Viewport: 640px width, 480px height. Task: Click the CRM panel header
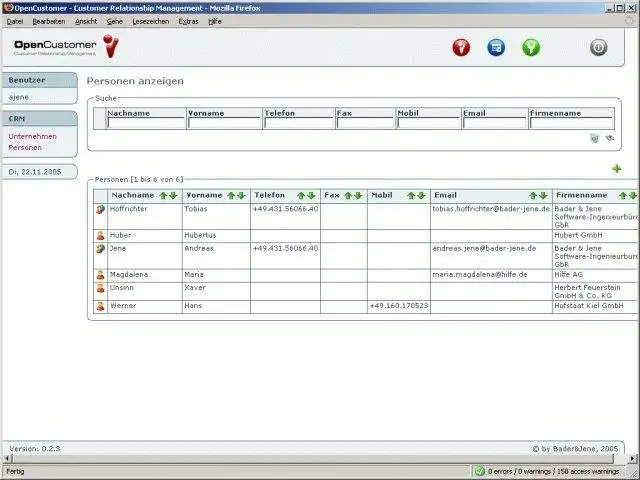point(39,119)
